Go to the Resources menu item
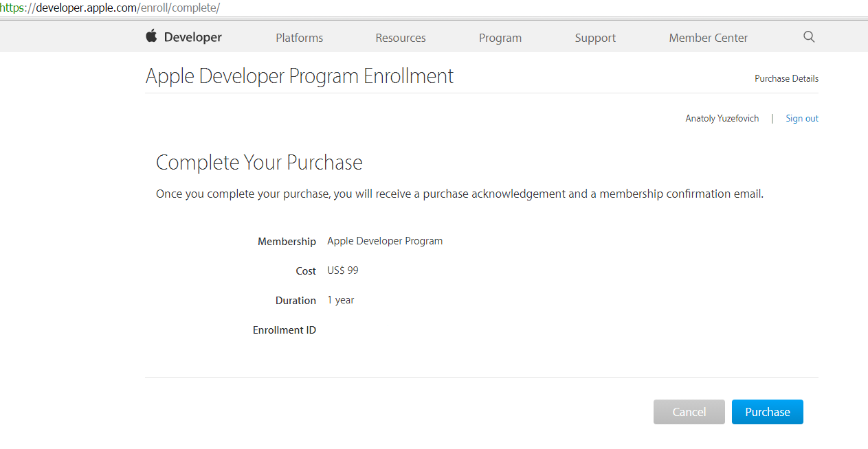The width and height of the screenshot is (868, 449). click(401, 38)
